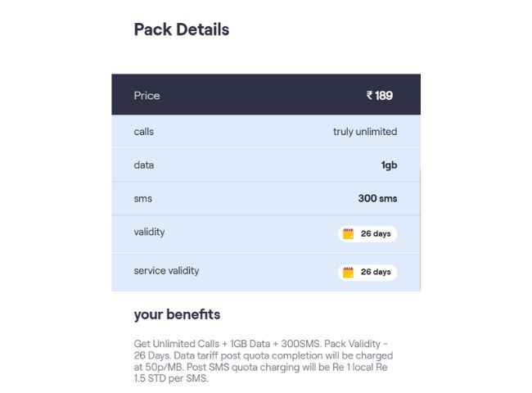Screen dimensions: 532x393
Task: Click the sms row label
Action: (142, 198)
